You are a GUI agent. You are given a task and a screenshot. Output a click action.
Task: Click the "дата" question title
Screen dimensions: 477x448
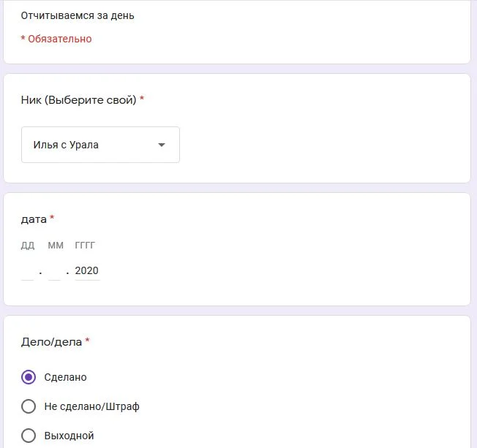pyautogui.click(x=34, y=219)
